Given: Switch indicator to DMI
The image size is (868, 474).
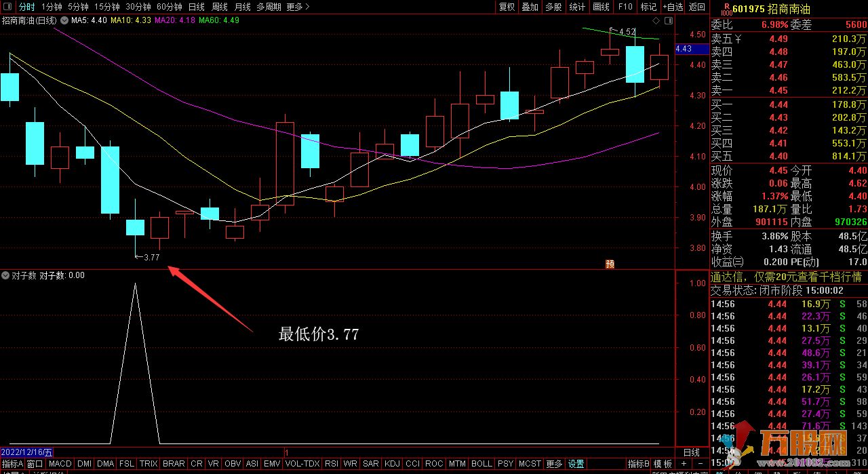Looking at the screenshot, I should pyautogui.click(x=84, y=464).
